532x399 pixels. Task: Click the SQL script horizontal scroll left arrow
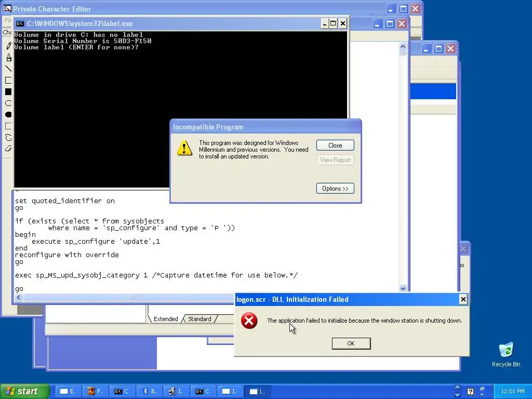[x=19, y=298]
